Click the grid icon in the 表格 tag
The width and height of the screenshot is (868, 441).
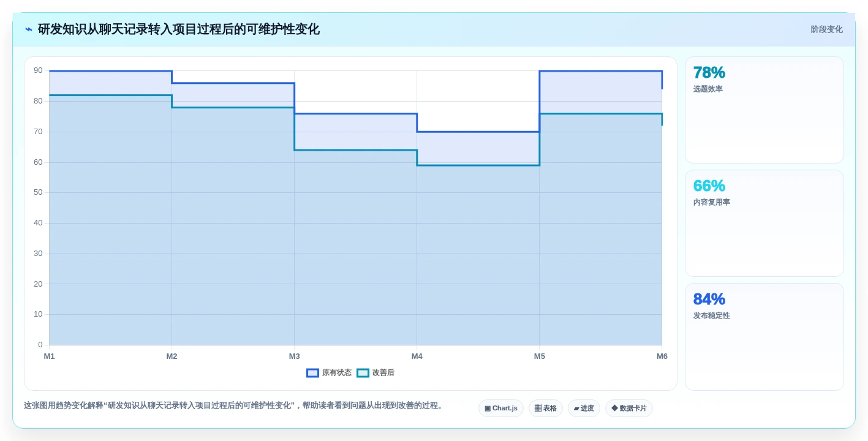[538, 409]
